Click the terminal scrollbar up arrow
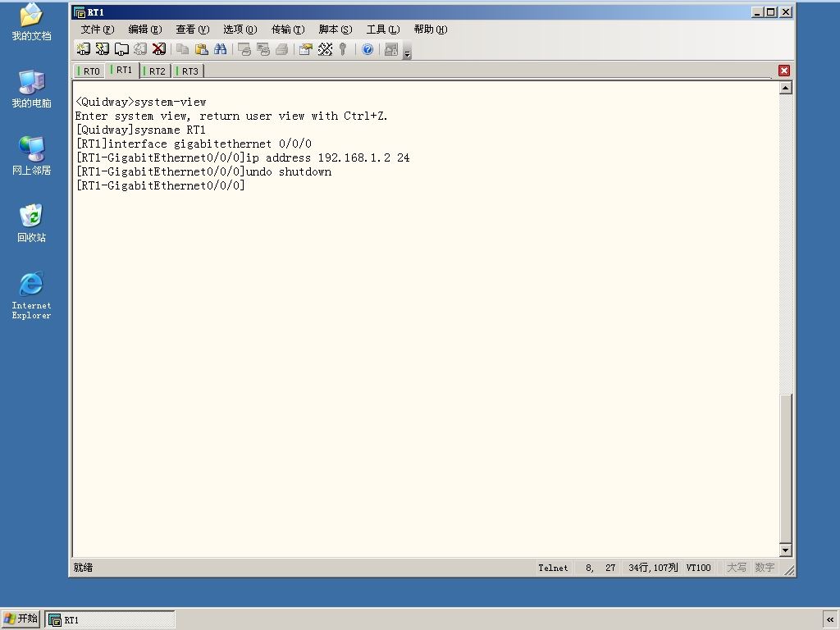The width and height of the screenshot is (840, 630). 785,88
